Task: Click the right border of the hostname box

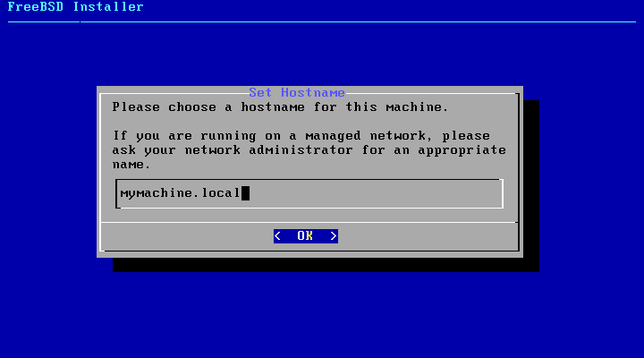Action: click(502, 193)
